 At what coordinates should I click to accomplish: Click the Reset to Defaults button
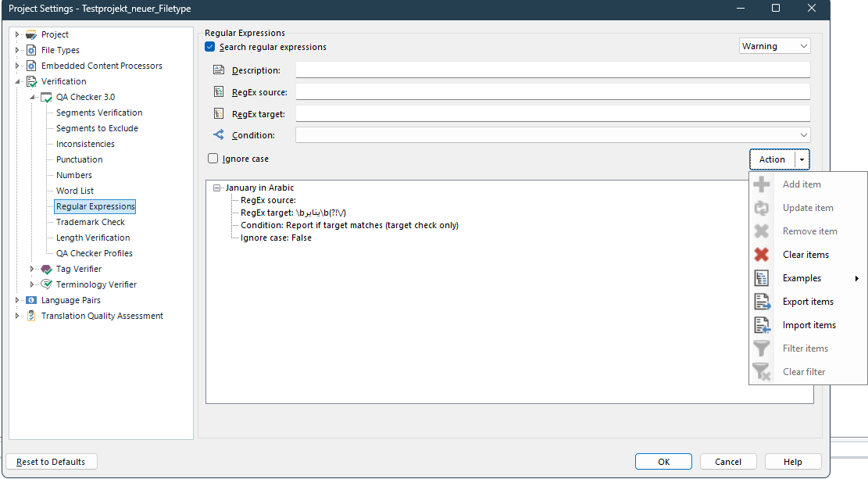pyautogui.click(x=51, y=461)
